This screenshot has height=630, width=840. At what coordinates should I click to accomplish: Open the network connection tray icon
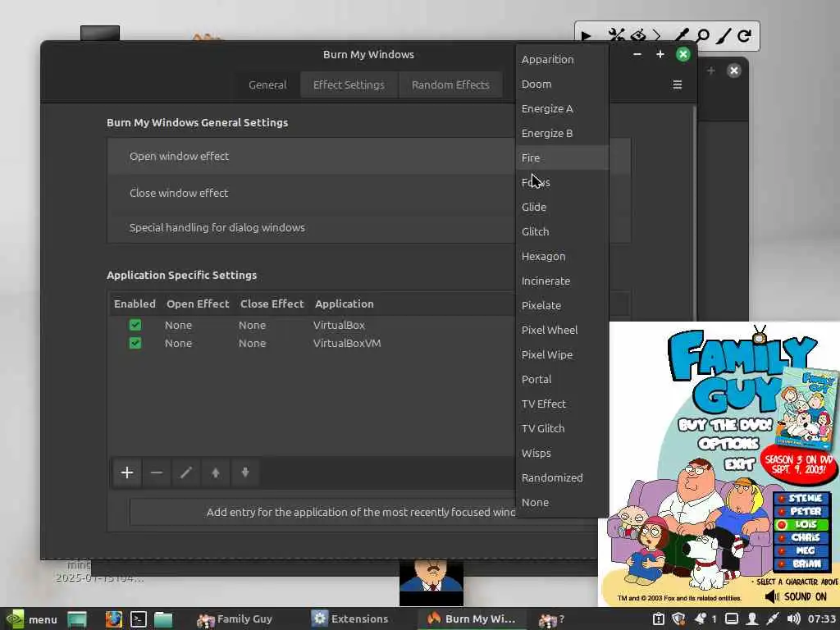tap(773, 619)
